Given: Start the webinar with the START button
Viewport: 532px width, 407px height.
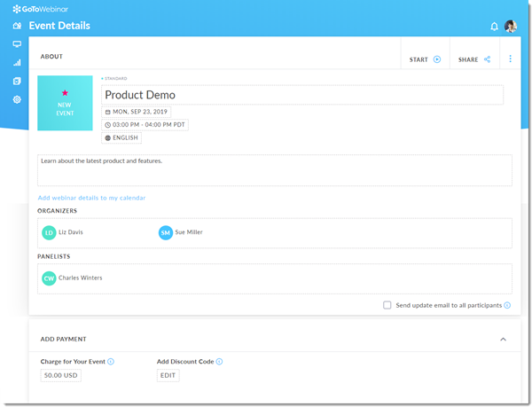Looking at the screenshot, I should [x=425, y=59].
